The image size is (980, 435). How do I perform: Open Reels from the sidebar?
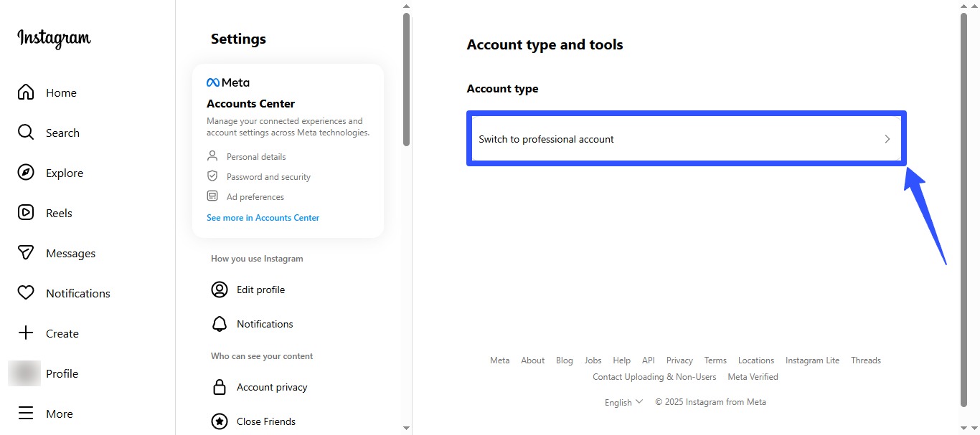coord(26,213)
